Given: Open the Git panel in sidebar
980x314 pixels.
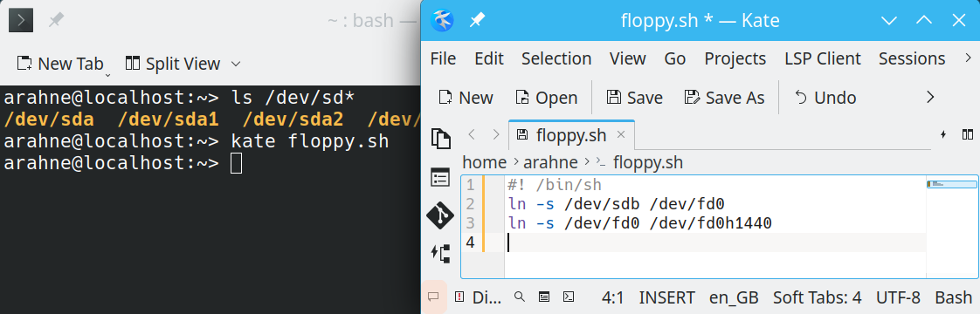Looking at the screenshot, I should pyautogui.click(x=440, y=215).
